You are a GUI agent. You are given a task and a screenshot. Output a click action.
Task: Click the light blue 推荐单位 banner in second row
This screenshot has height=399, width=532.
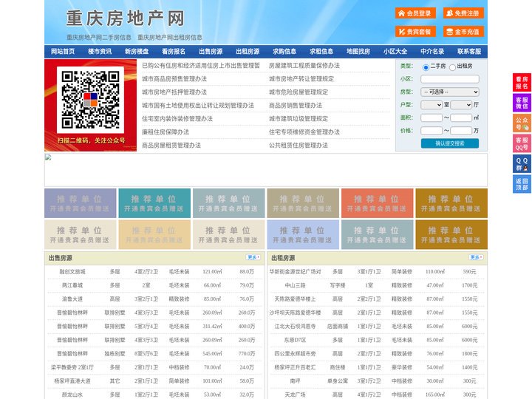(302, 235)
